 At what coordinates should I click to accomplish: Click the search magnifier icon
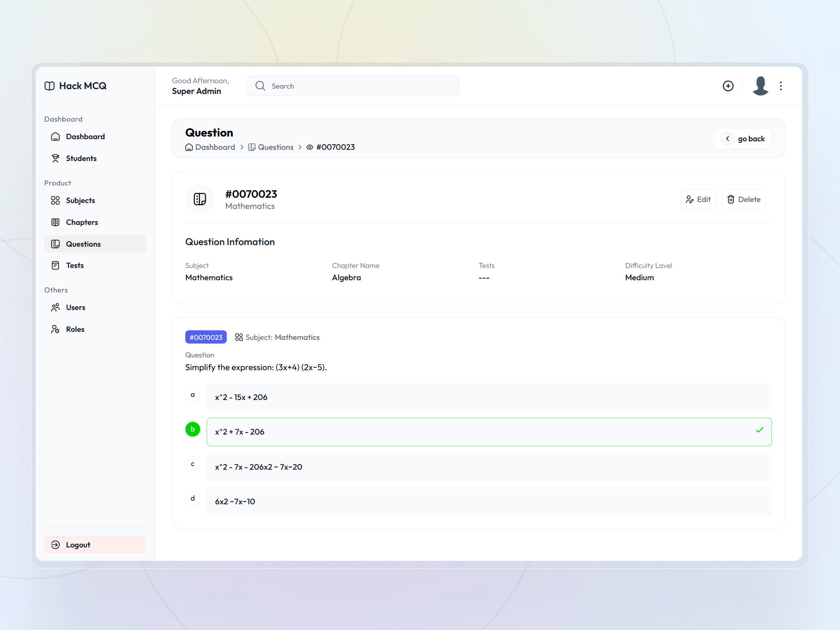[x=260, y=86]
